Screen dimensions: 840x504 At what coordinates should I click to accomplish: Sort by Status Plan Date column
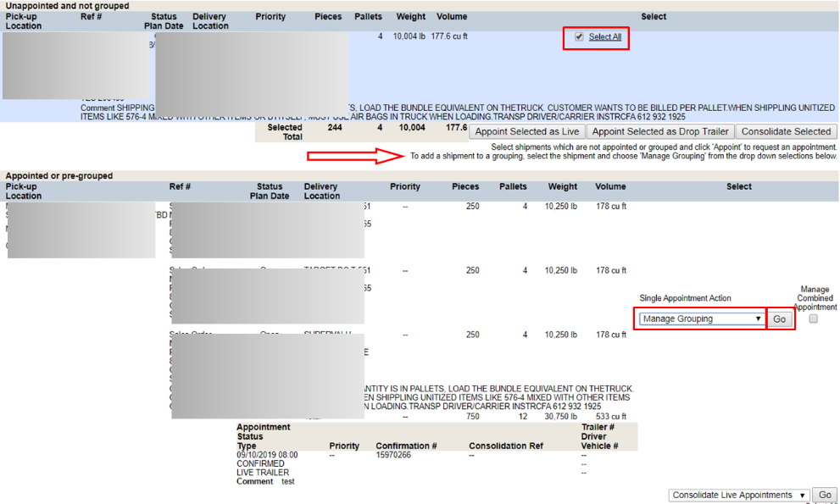[164, 20]
